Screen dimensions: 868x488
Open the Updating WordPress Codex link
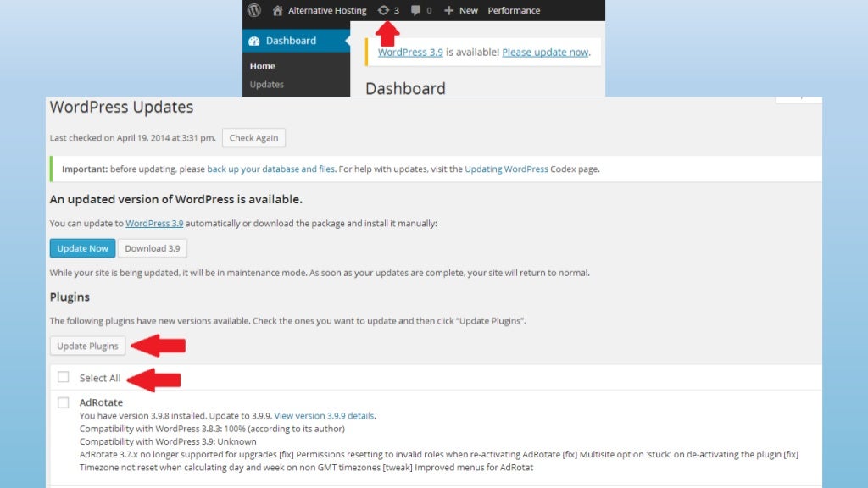(x=506, y=169)
